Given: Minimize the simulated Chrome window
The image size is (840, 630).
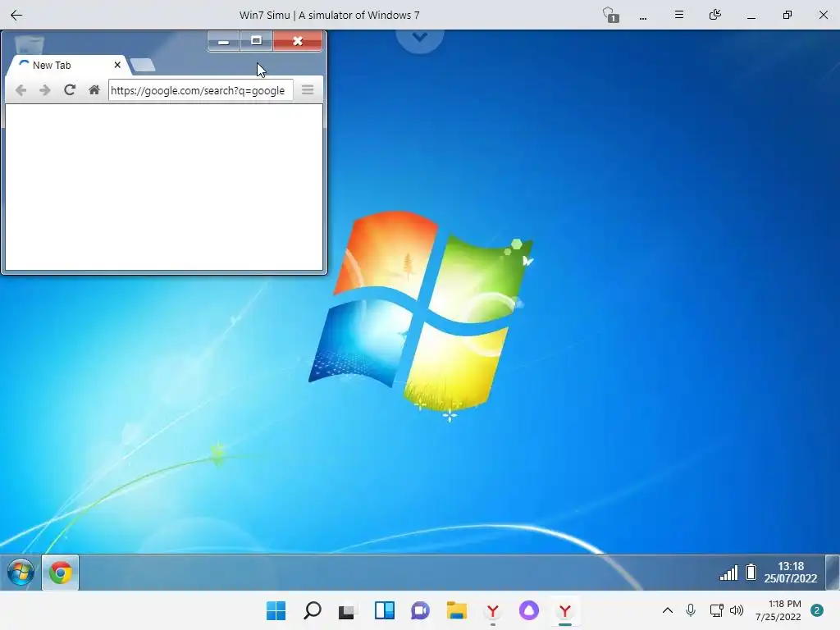Looking at the screenshot, I should (223, 41).
